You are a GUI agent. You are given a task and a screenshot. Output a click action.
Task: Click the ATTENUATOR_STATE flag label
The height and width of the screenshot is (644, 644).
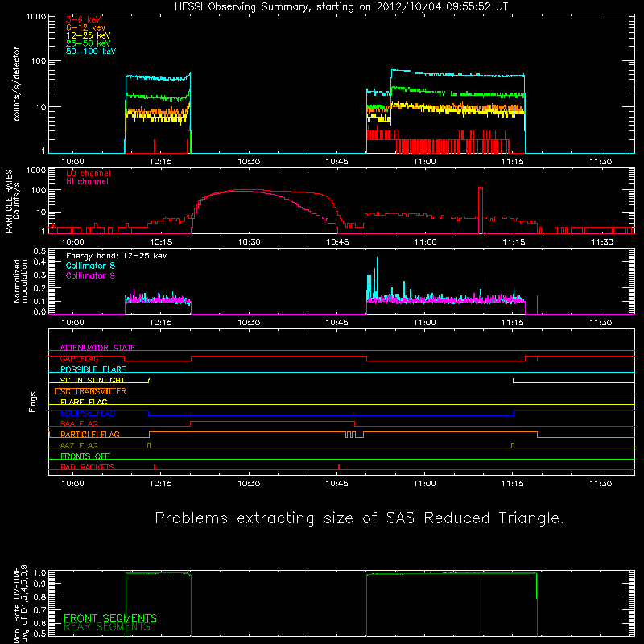(x=97, y=348)
